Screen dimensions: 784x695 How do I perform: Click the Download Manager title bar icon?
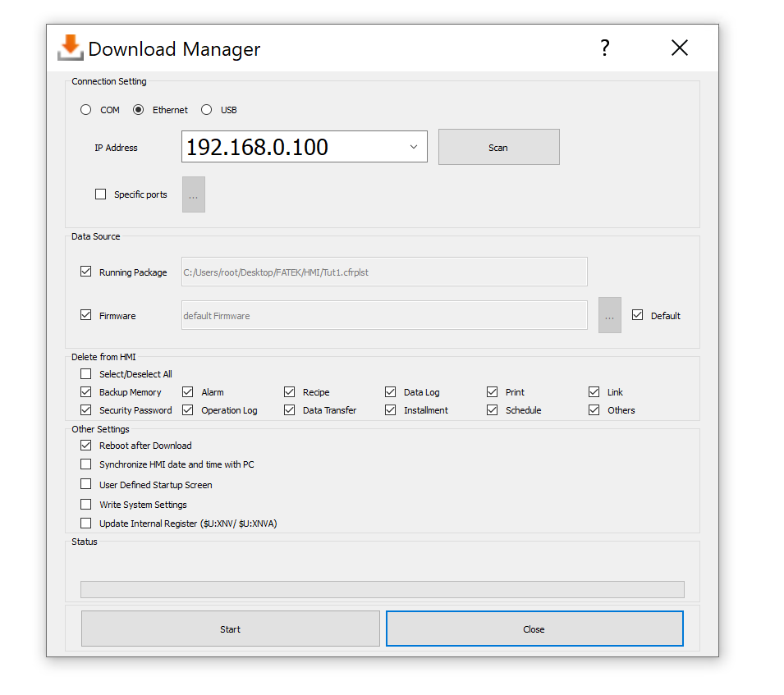pos(71,48)
